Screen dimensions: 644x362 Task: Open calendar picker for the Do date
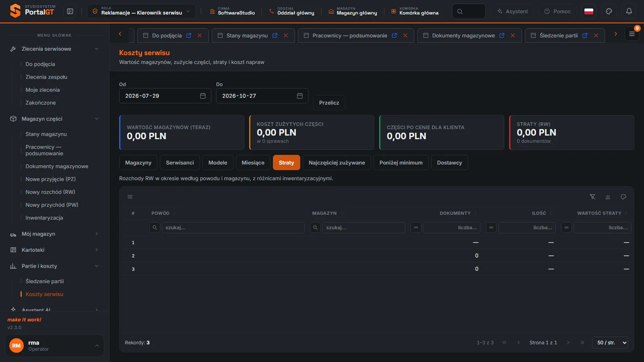pos(300,96)
